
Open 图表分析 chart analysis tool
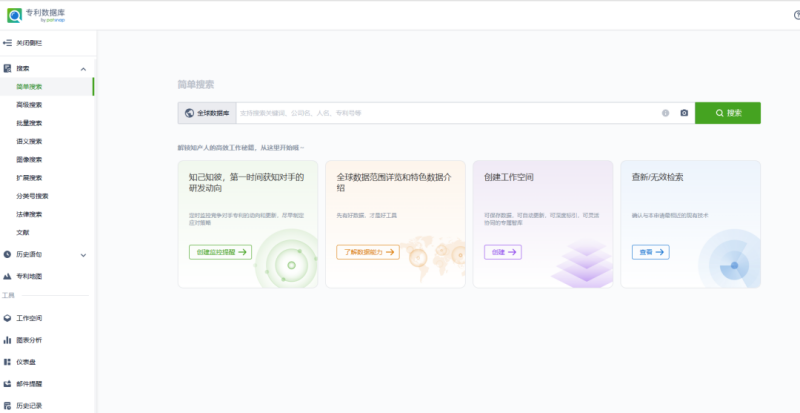click(x=29, y=340)
